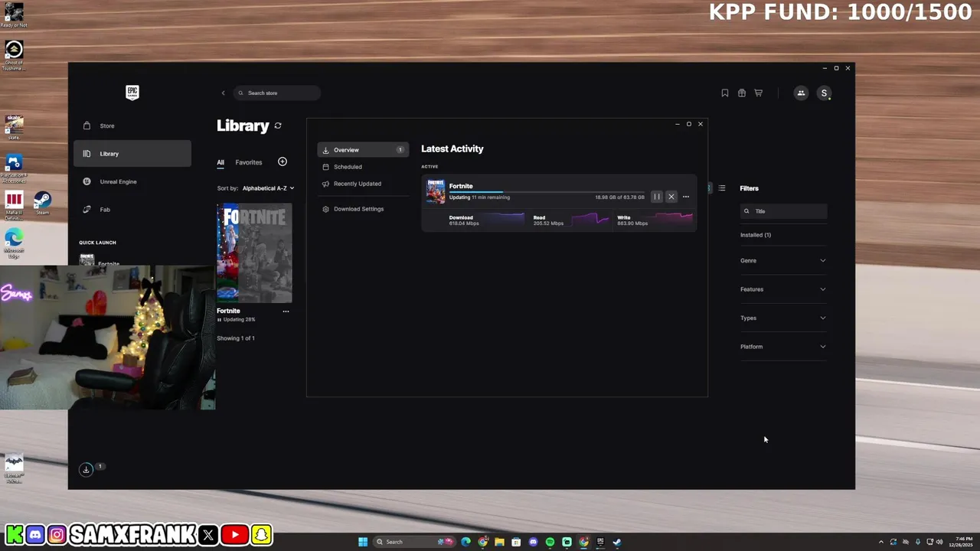980x551 pixels.
Task: Open Unreal Engine section
Action: tap(132, 181)
